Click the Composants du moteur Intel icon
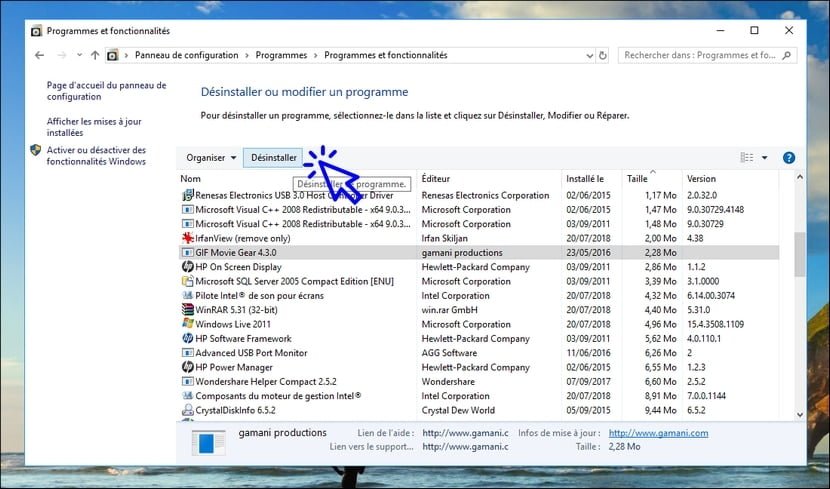830x489 pixels. tap(187, 396)
